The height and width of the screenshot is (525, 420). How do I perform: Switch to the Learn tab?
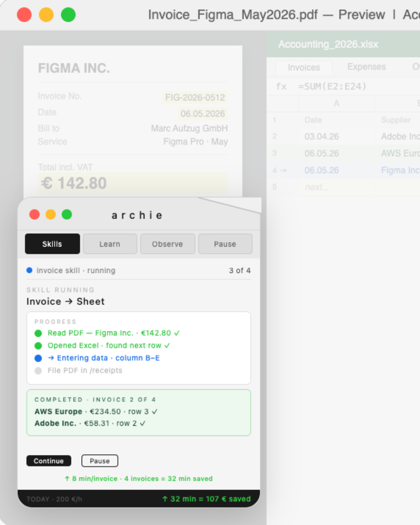(x=110, y=244)
